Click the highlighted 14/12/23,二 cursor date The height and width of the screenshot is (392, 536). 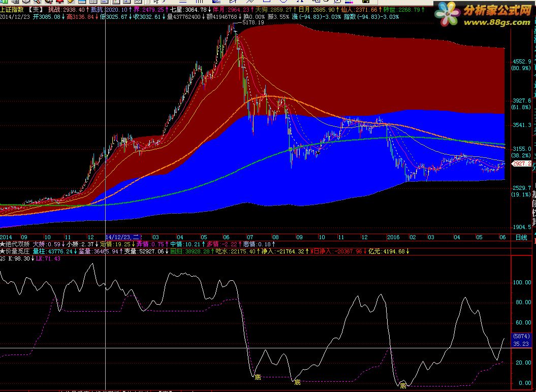pos(123,237)
